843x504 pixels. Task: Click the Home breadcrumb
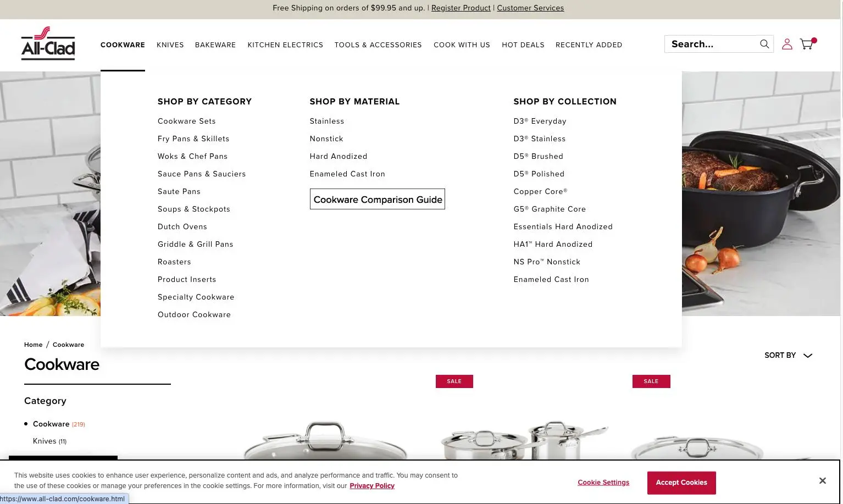coord(33,345)
